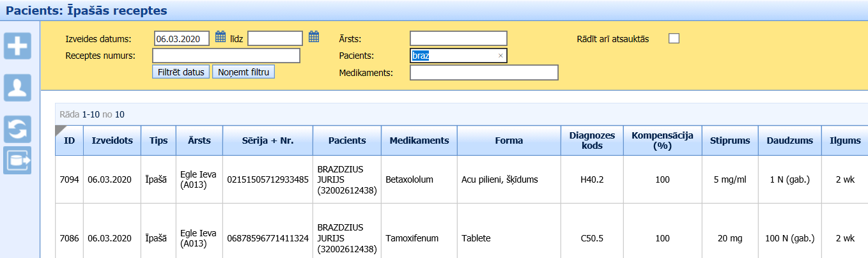Click the add new prescription plus icon

(x=17, y=47)
